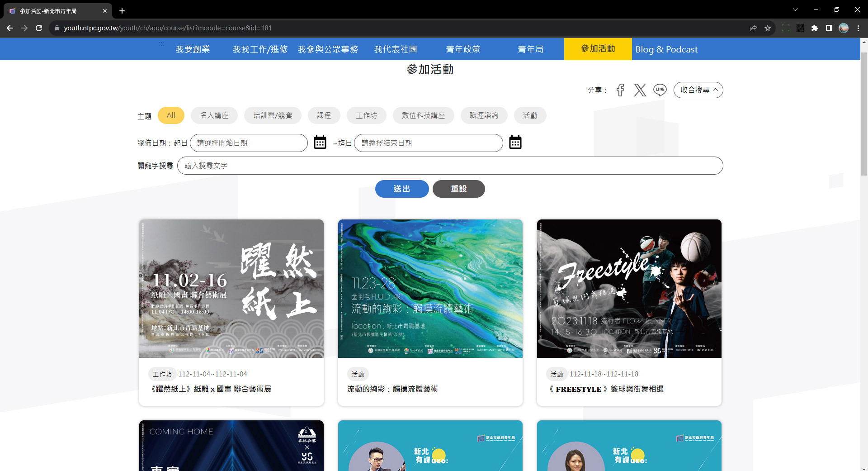Image resolution: width=868 pixels, height=471 pixels.
Task: Open 流動的絢彩：觸摸流體藝術 title link
Action: 392,389
